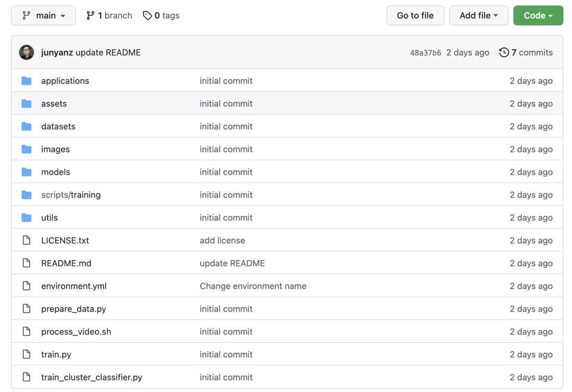Click the folder icon for models
The height and width of the screenshot is (392, 572).
coord(26,172)
